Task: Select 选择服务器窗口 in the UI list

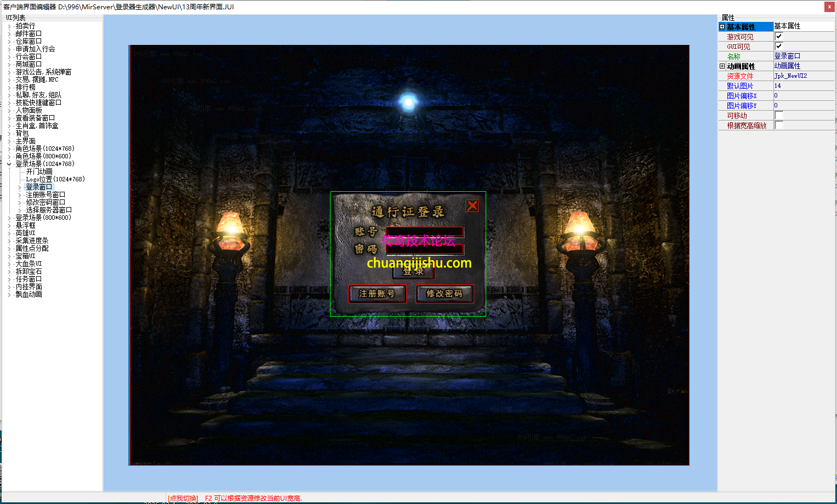Action: (49, 210)
